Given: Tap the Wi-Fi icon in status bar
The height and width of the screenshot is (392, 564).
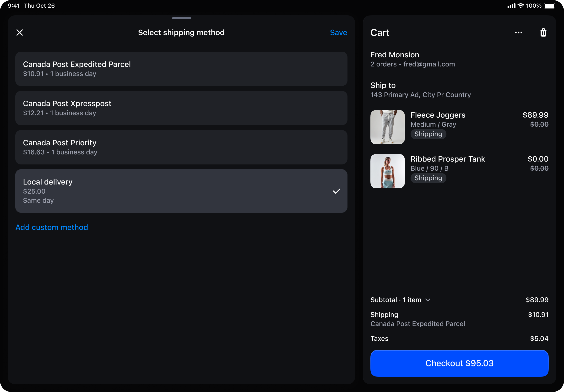Looking at the screenshot, I should 520,6.
